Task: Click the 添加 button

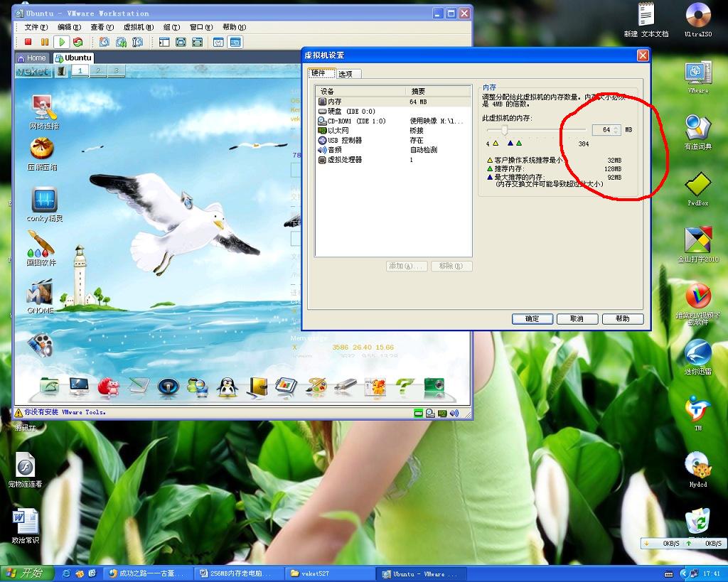Action: point(406,266)
